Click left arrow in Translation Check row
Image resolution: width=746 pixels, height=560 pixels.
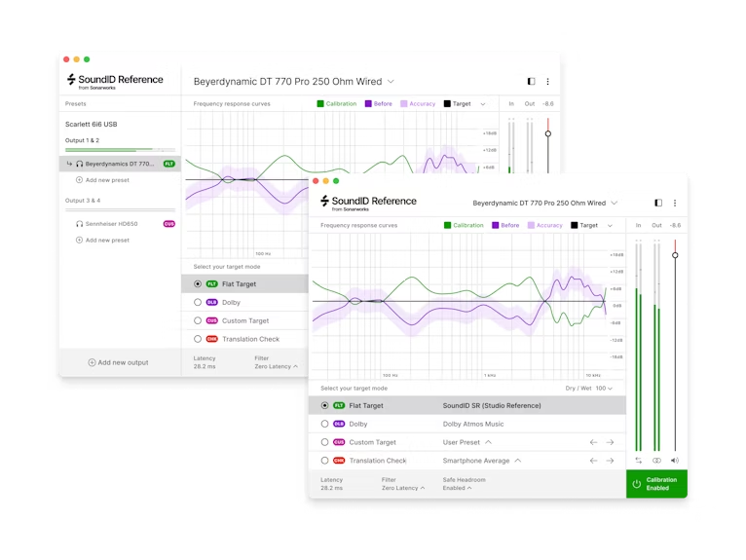coord(593,461)
